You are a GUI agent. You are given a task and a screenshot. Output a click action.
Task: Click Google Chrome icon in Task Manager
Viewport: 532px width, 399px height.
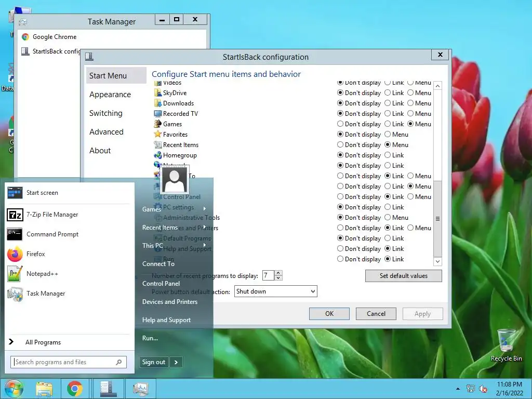point(25,37)
